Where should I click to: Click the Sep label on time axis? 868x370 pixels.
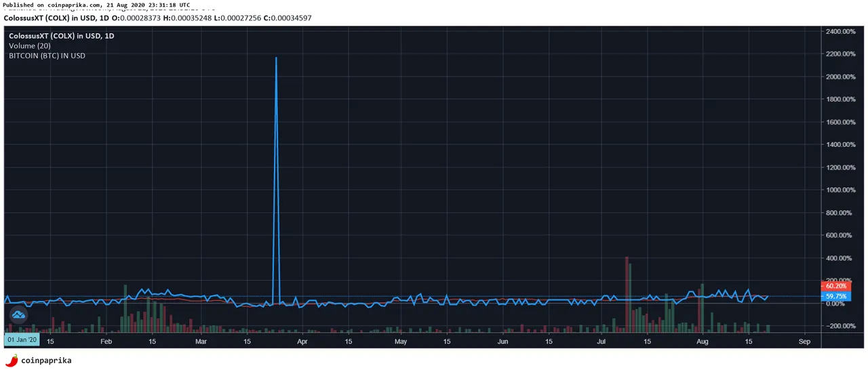[804, 342]
